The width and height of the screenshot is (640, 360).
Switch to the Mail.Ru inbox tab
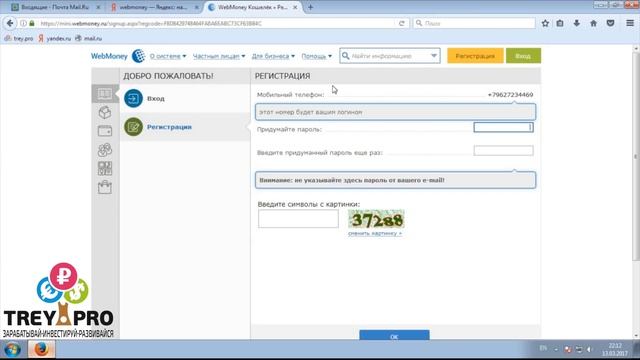[x=55, y=7]
